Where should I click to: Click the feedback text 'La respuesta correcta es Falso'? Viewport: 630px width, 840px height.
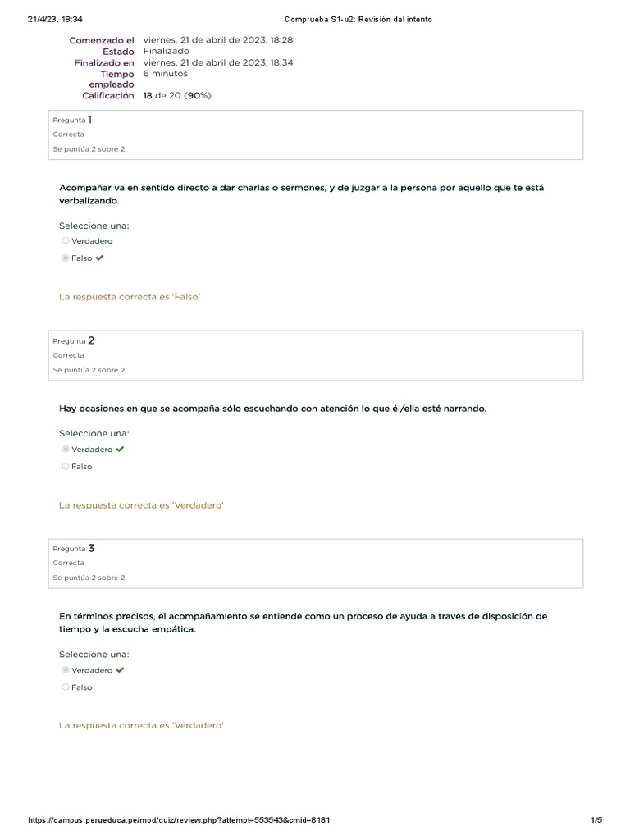click(x=130, y=297)
